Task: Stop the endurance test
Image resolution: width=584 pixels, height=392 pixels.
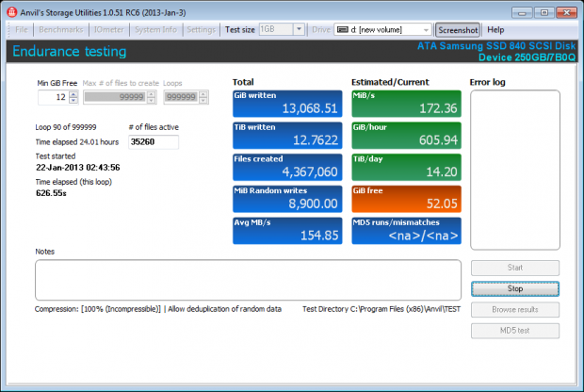Action: tap(515, 288)
